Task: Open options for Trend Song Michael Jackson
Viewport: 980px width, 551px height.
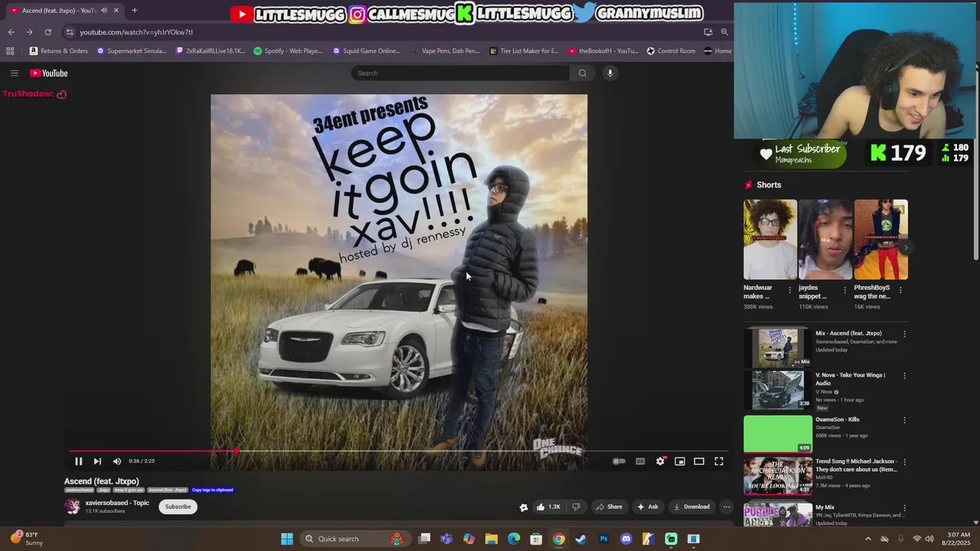Action: [x=904, y=462]
